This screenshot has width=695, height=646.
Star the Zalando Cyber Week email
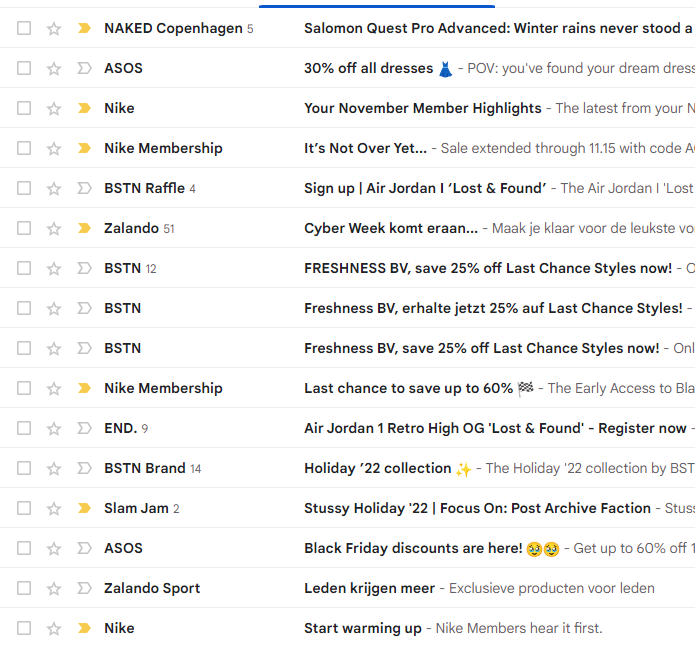(x=54, y=229)
